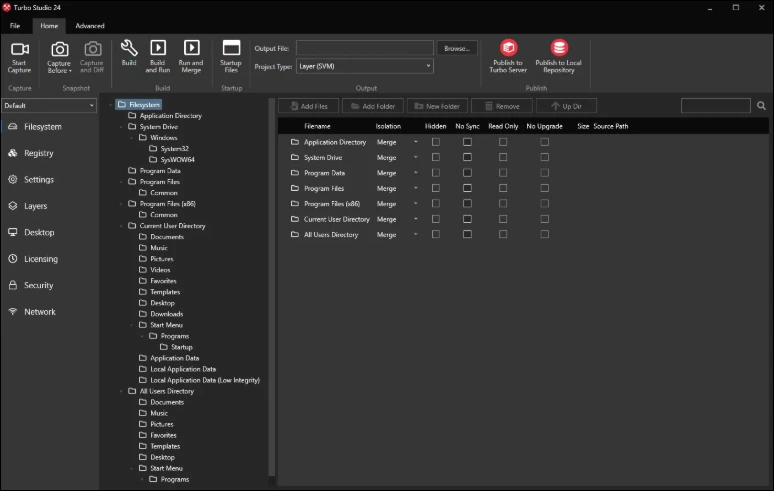Open the Default configuration dropdown
Image resolution: width=774 pixels, height=491 pixels.
click(x=48, y=106)
